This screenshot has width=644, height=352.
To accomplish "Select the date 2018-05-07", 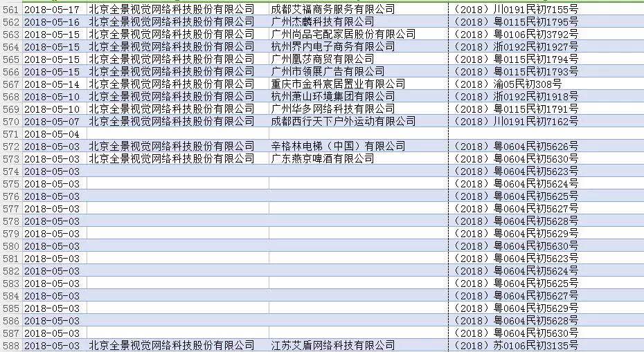I will (x=52, y=122).
